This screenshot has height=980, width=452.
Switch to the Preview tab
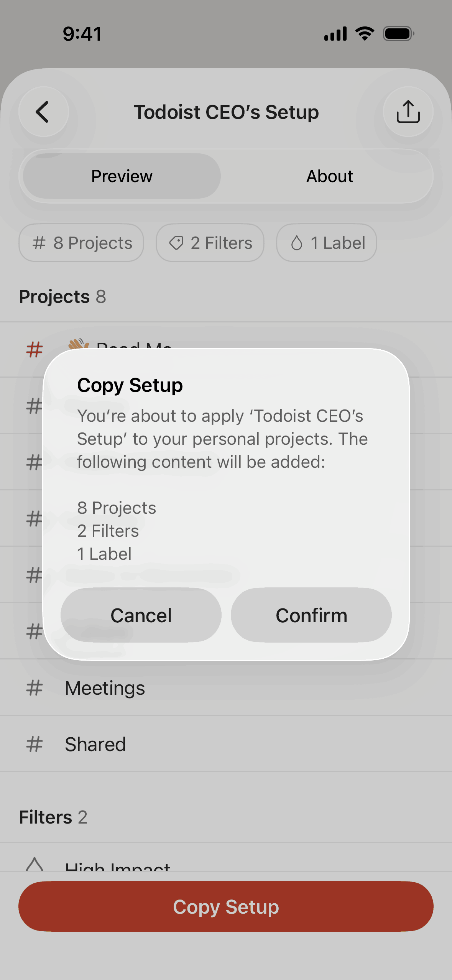coord(122,176)
